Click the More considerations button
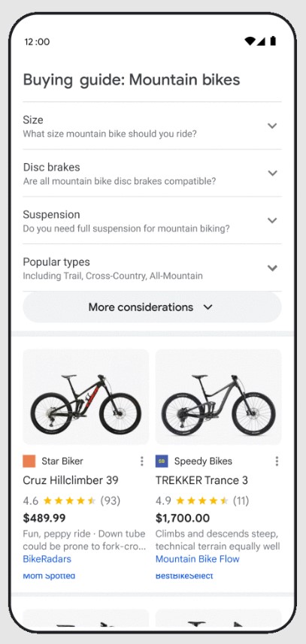Viewport: 306px width, 644px height. pyautogui.click(x=152, y=307)
